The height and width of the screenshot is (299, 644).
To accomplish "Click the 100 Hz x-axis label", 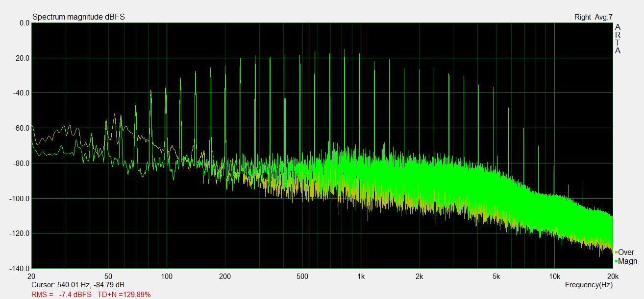I will click(x=167, y=276).
